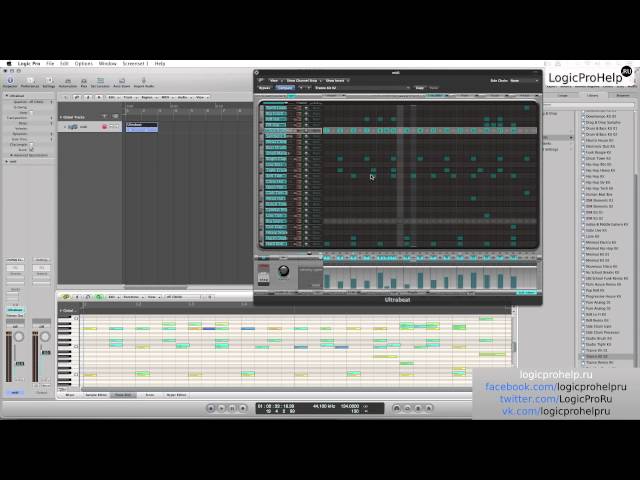This screenshot has height=480, width=640.
Task: Click the Preferences toolbar icon
Action: (30, 82)
